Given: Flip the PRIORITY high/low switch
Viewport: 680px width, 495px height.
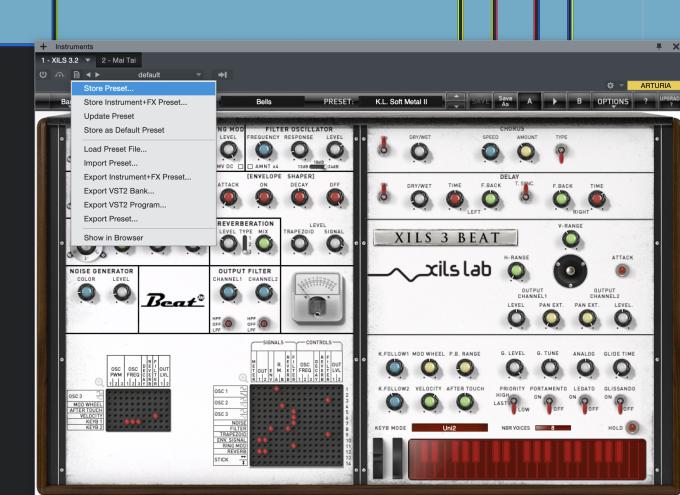Looking at the screenshot, I should tap(513, 405).
